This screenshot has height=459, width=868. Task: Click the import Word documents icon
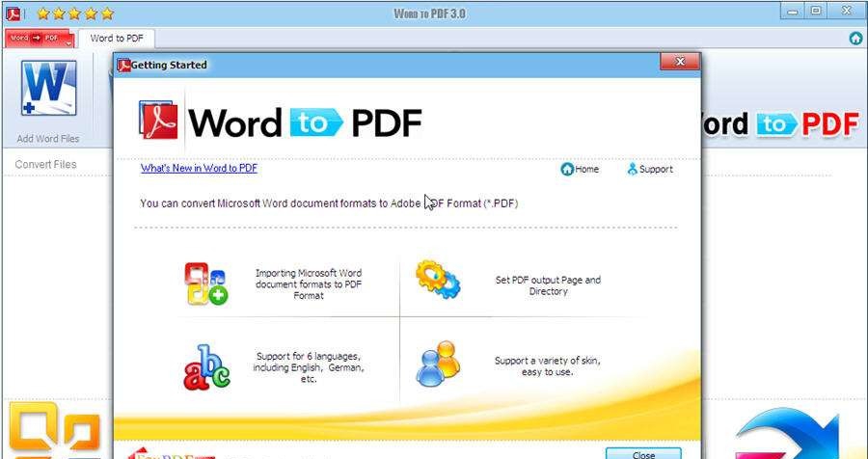click(205, 284)
